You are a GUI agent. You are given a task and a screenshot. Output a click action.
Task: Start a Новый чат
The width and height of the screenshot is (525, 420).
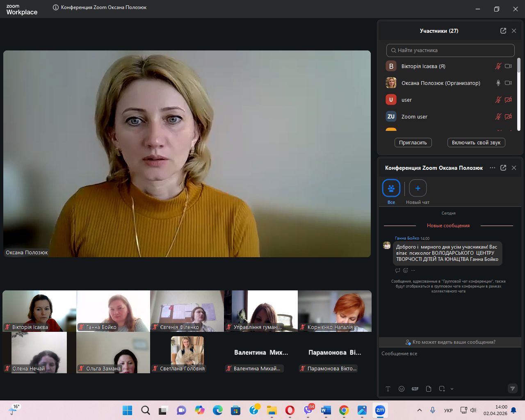click(x=418, y=189)
